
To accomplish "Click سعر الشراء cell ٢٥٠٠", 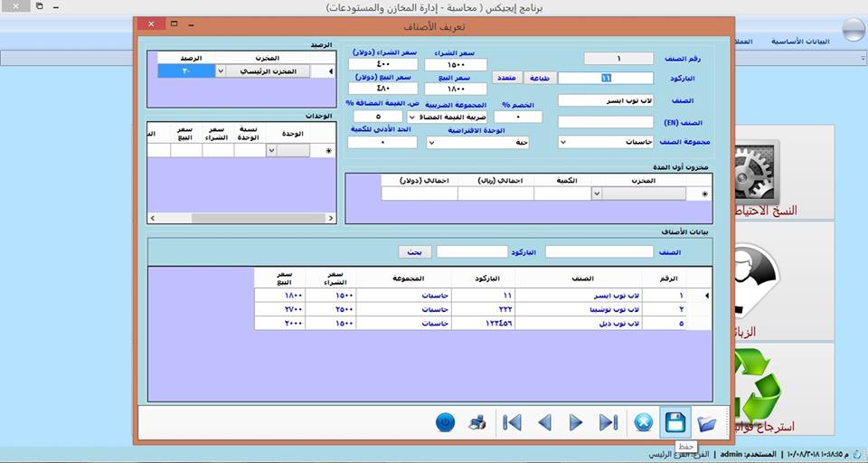I will pos(331,309).
